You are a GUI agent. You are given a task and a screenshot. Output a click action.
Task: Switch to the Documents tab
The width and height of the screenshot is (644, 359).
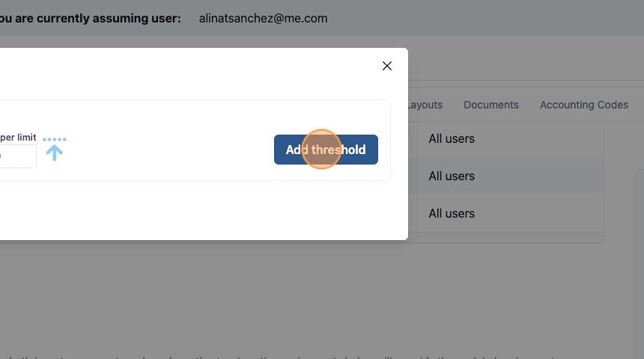(x=490, y=105)
